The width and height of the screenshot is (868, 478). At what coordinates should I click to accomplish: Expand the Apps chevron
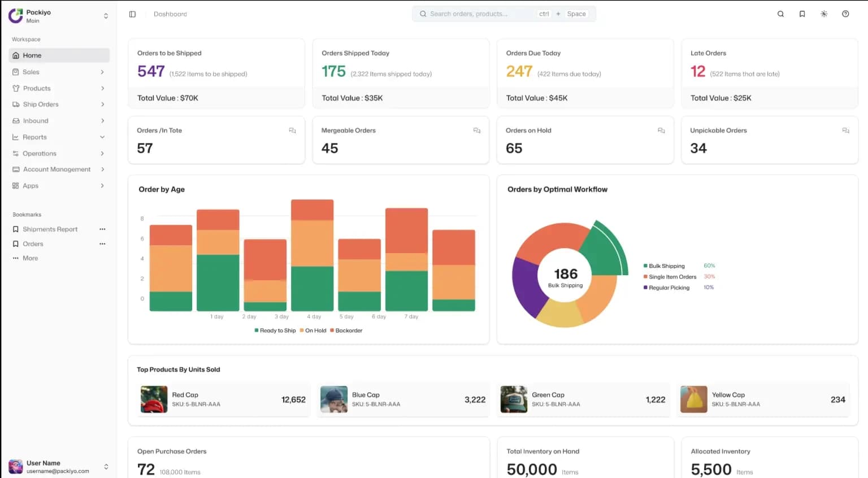click(x=102, y=186)
